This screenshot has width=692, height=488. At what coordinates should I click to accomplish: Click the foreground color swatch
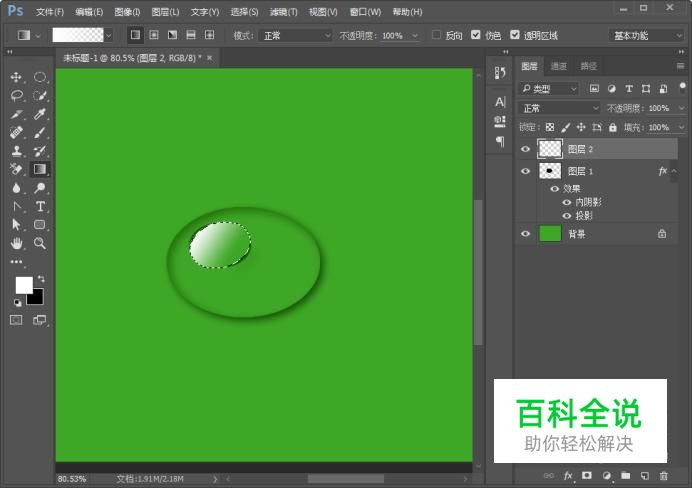(x=23, y=285)
